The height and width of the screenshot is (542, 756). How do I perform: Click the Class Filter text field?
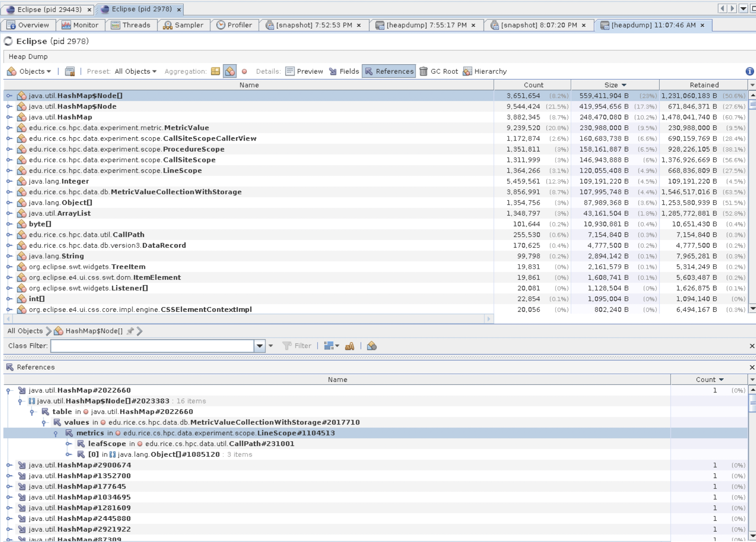[152, 346]
